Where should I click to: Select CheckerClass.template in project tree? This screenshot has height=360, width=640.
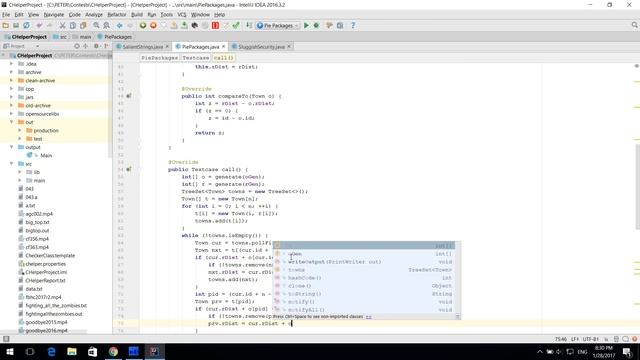coord(50,256)
